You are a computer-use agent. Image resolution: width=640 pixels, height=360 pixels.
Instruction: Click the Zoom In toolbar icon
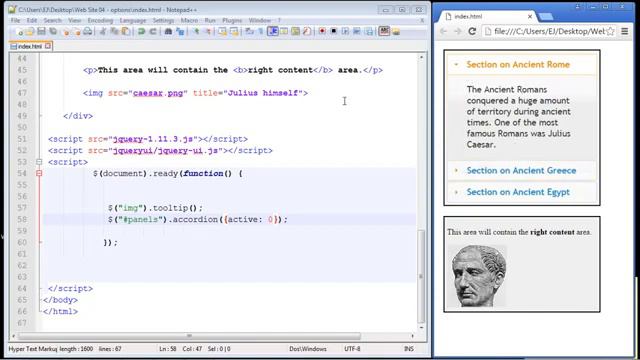tap(196, 31)
